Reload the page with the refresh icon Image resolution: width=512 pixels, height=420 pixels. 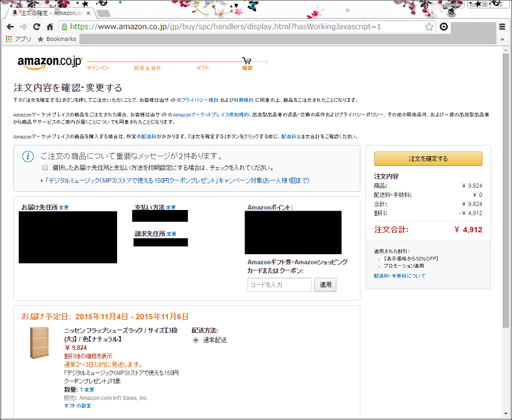pos(36,27)
